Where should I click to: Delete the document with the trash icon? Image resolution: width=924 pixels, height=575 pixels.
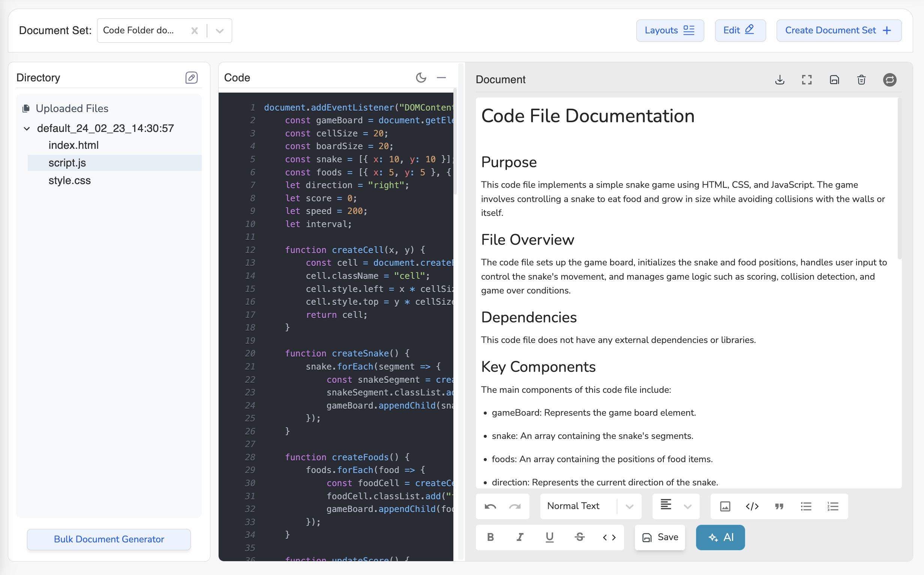861,79
